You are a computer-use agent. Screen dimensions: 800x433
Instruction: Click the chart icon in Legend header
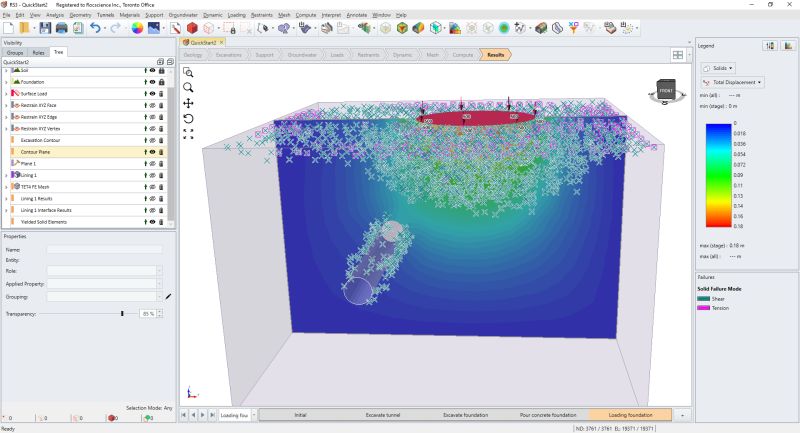pos(788,46)
